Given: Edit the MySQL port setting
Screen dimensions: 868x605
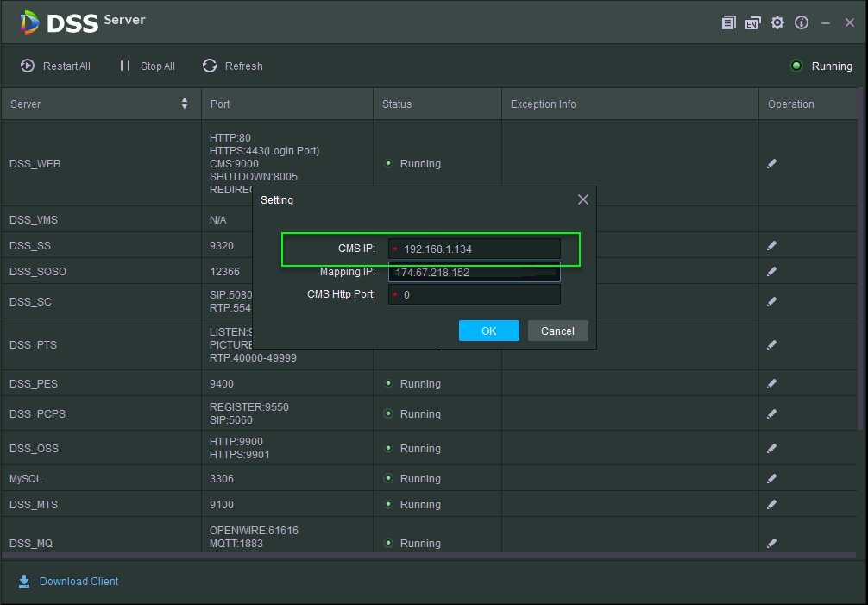Looking at the screenshot, I should [771, 478].
